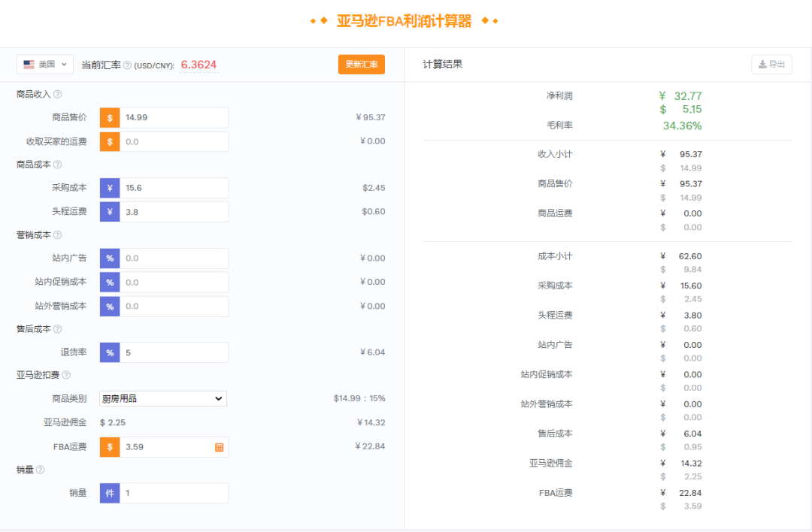Click the commission rate text $14.99 : 15%
The height and width of the screenshot is (532, 812).
pos(359,398)
